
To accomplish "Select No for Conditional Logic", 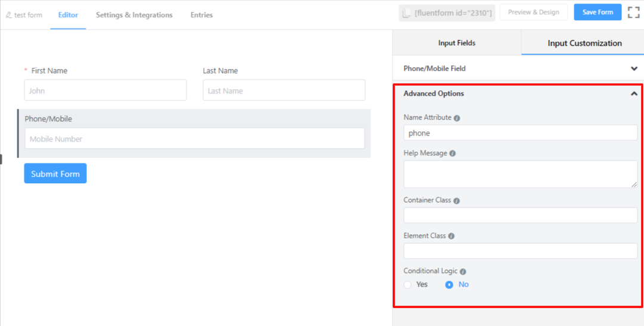I will pyautogui.click(x=450, y=285).
